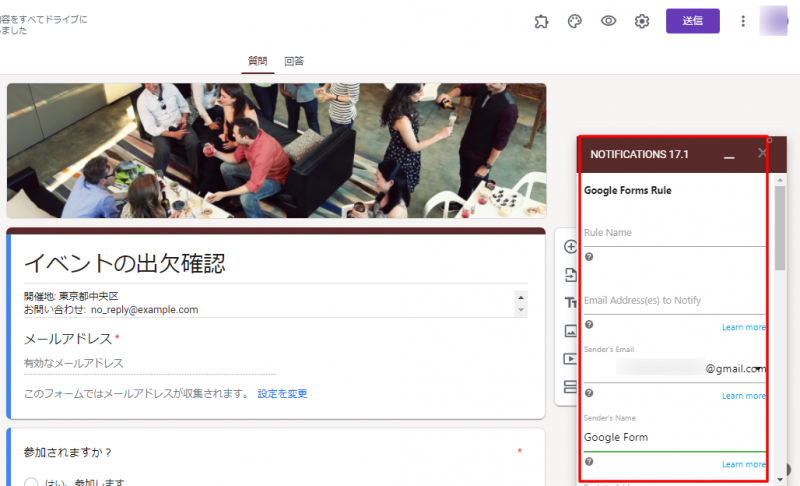Click the add section icon

(571, 387)
